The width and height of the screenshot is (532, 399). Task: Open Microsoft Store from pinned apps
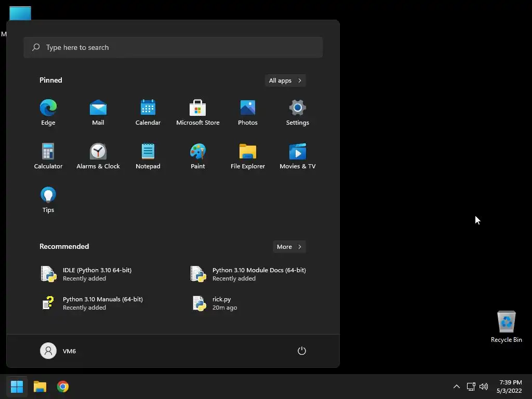(x=198, y=113)
